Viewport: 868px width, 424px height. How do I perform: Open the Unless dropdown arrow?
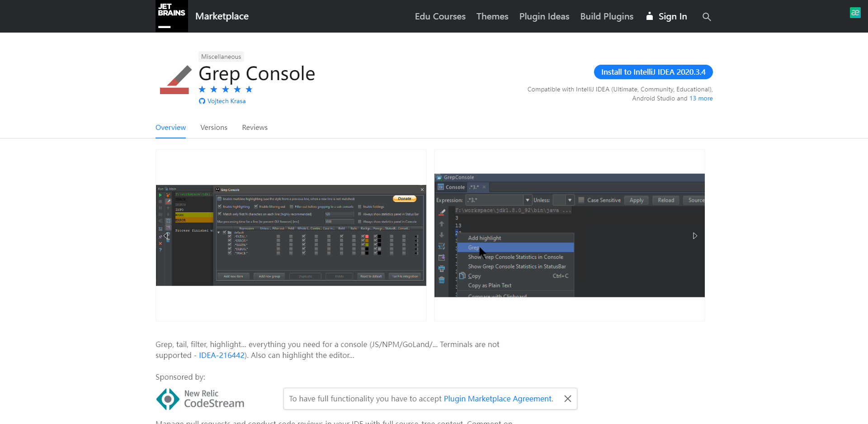[570, 200]
